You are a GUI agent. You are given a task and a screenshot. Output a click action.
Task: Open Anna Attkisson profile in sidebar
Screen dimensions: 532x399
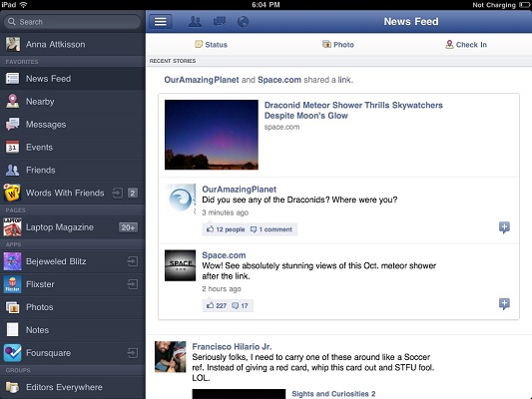(73, 45)
